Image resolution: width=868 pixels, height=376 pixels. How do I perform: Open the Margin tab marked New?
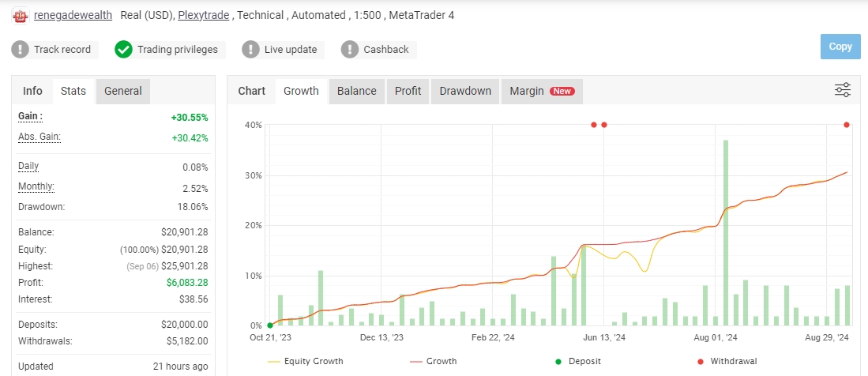point(542,92)
